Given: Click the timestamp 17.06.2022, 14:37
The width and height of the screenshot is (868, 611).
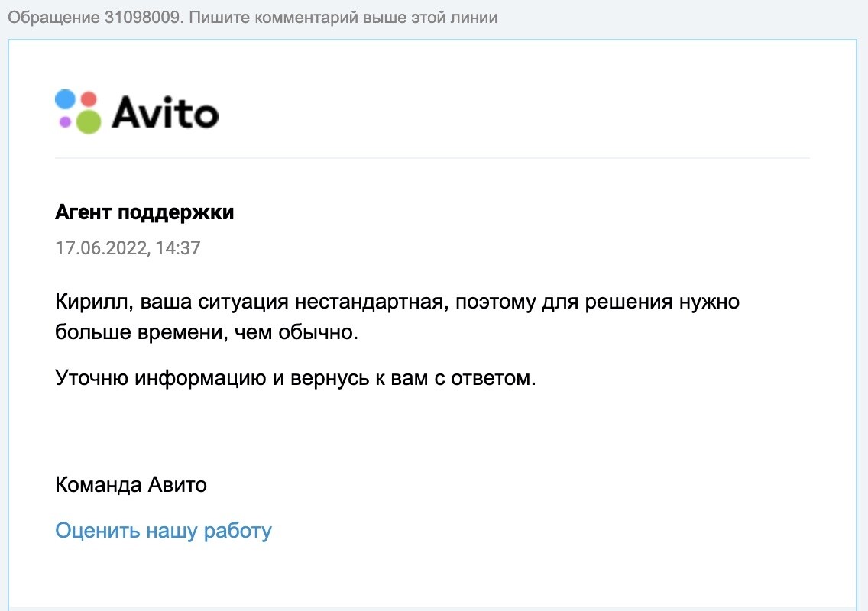Looking at the screenshot, I should click(128, 248).
